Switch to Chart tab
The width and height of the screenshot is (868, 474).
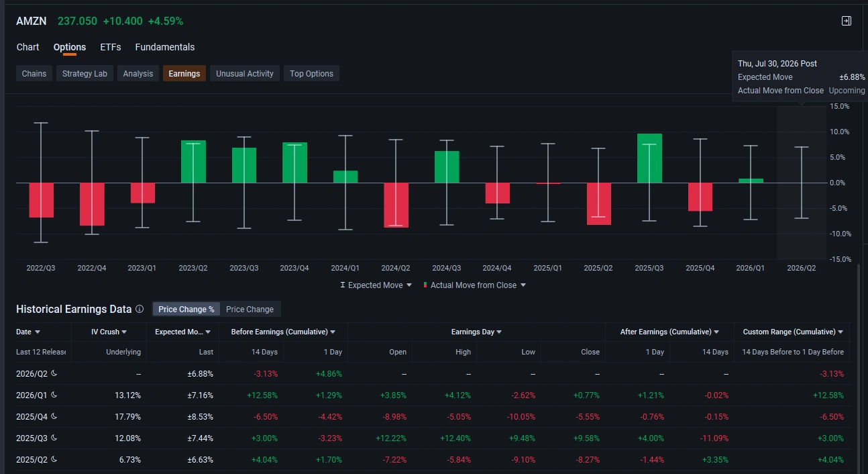click(28, 47)
